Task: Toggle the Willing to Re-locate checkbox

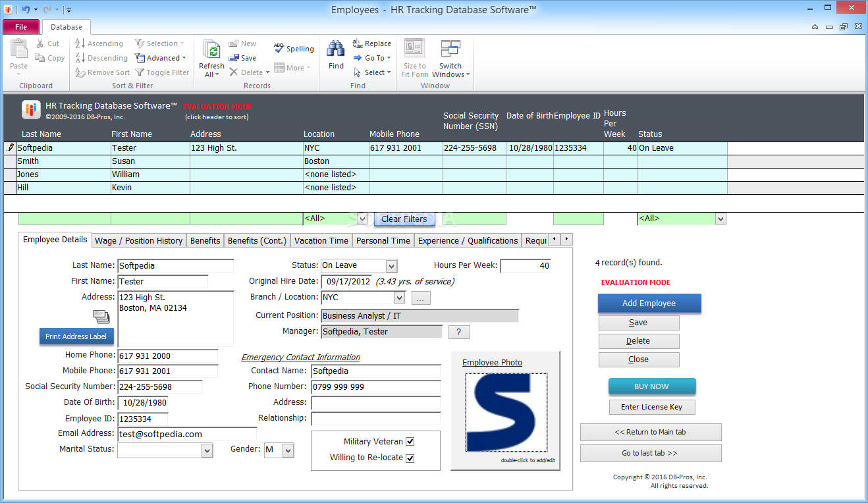Action: (x=410, y=458)
